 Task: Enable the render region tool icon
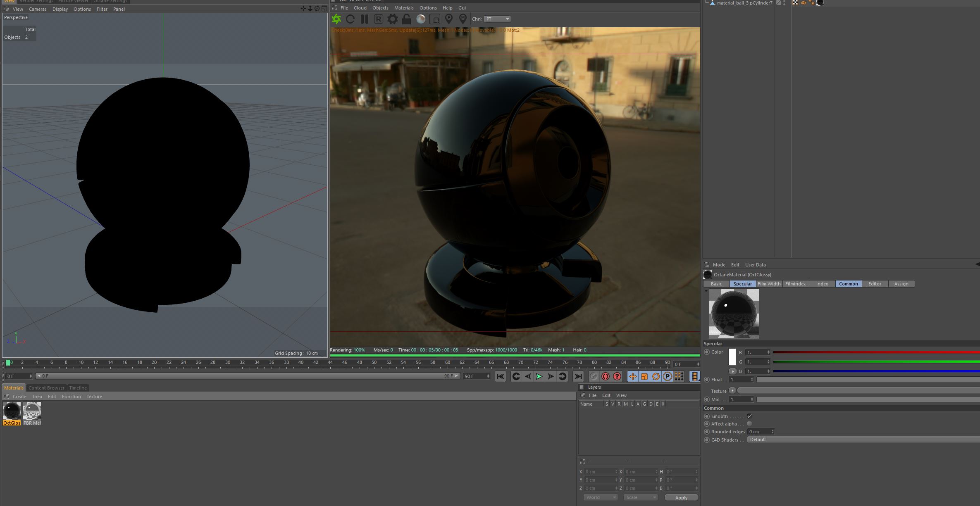435,19
